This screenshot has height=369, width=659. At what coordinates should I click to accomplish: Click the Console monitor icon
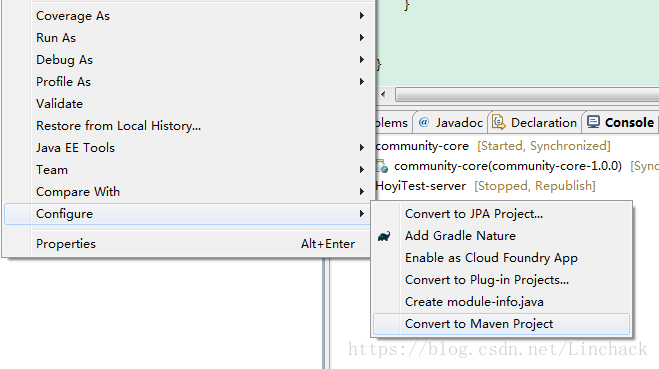click(593, 122)
